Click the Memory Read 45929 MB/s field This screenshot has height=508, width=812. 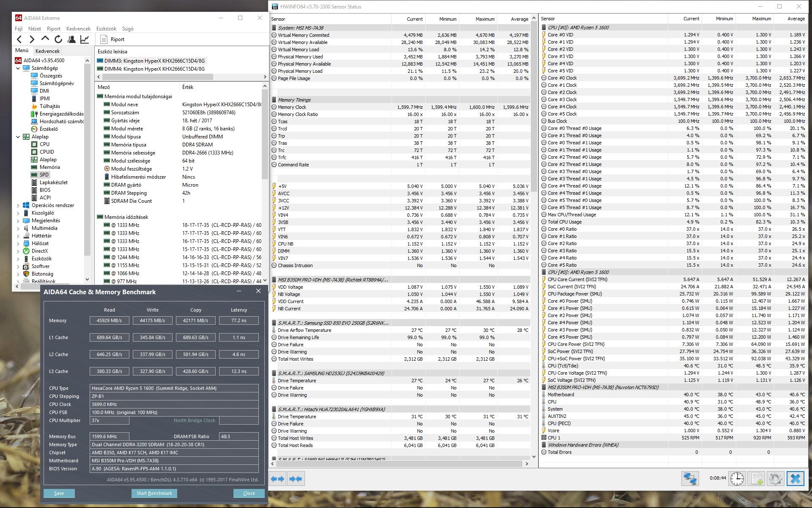coord(110,320)
